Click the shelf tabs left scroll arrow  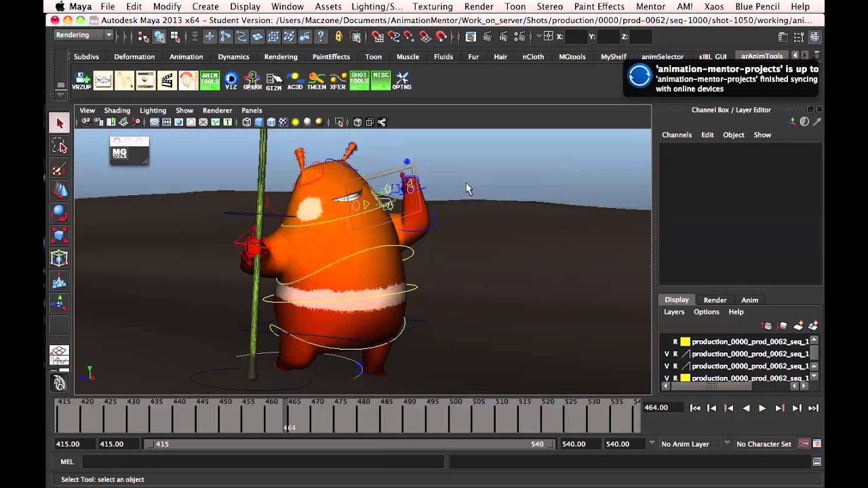click(x=795, y=56)
